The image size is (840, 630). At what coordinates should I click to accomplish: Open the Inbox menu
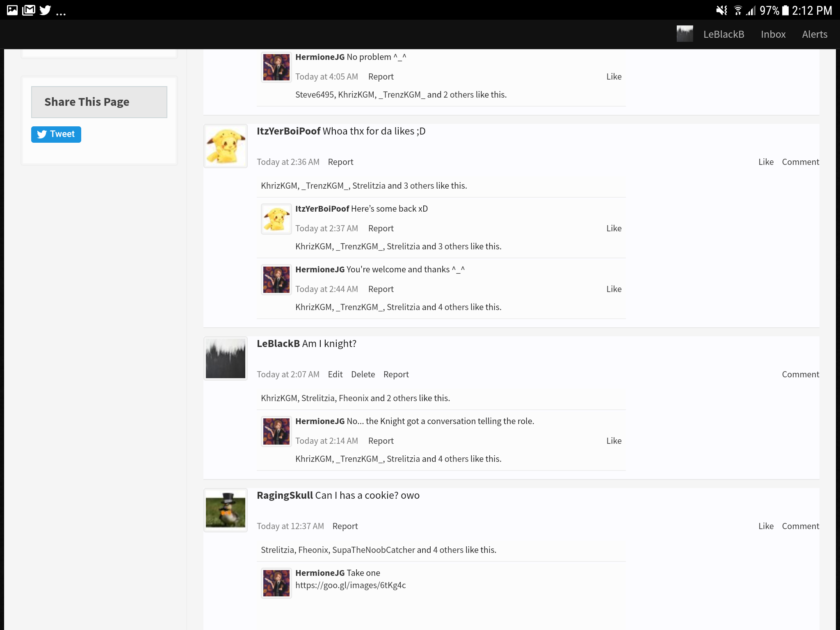point(773,34)
